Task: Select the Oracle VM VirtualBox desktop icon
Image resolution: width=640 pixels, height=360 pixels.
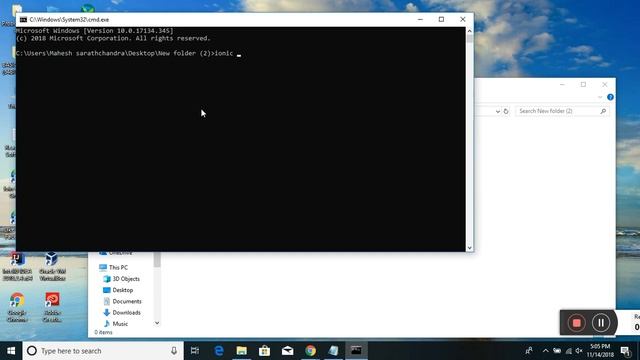Action: pos(52,266)
